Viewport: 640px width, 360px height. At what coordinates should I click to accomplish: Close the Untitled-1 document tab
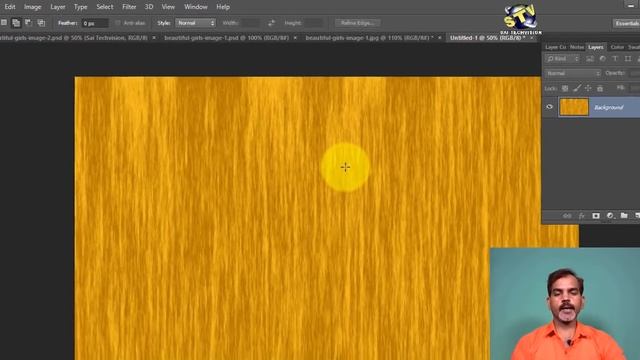coord(532,38)
